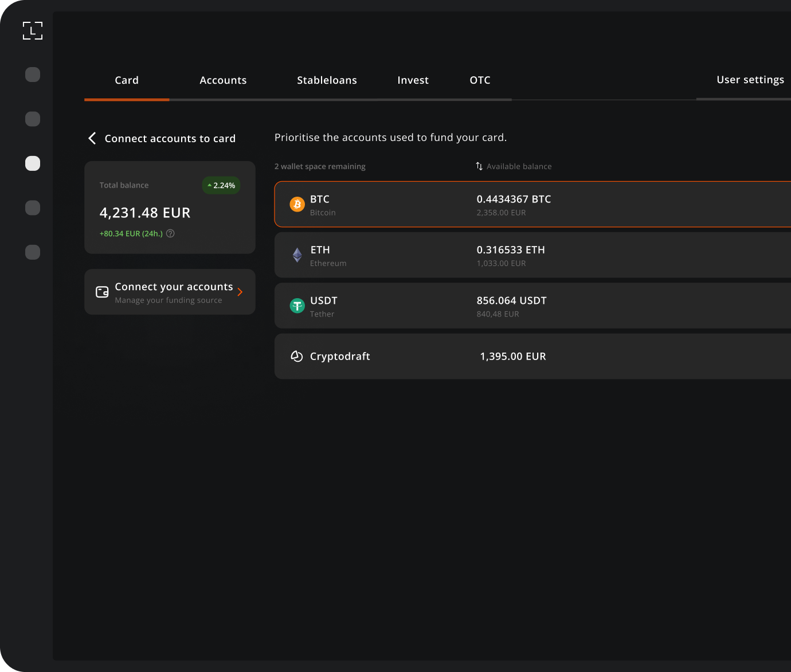791x672 pixels.
Task: Click the Tether USDT icon
Action: 297,306
